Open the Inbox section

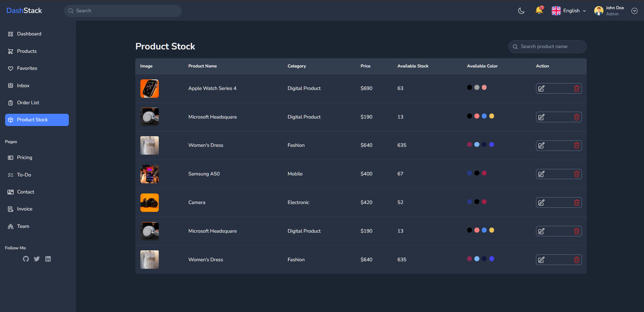pyautogui.click(x=23, y=85)
